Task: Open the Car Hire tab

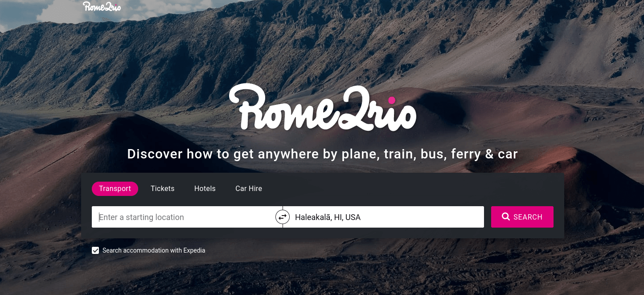Action: click(249, 189)
